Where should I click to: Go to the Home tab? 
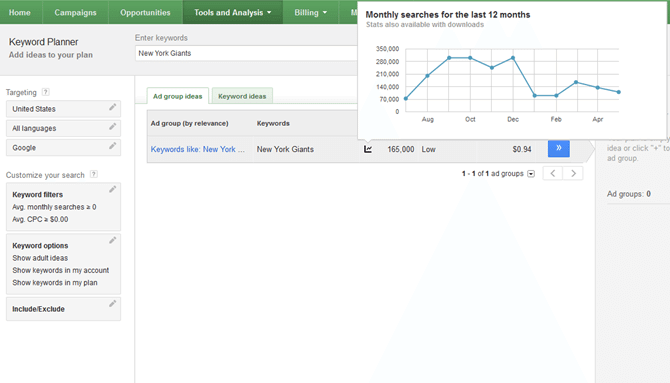tap(20, 12)
